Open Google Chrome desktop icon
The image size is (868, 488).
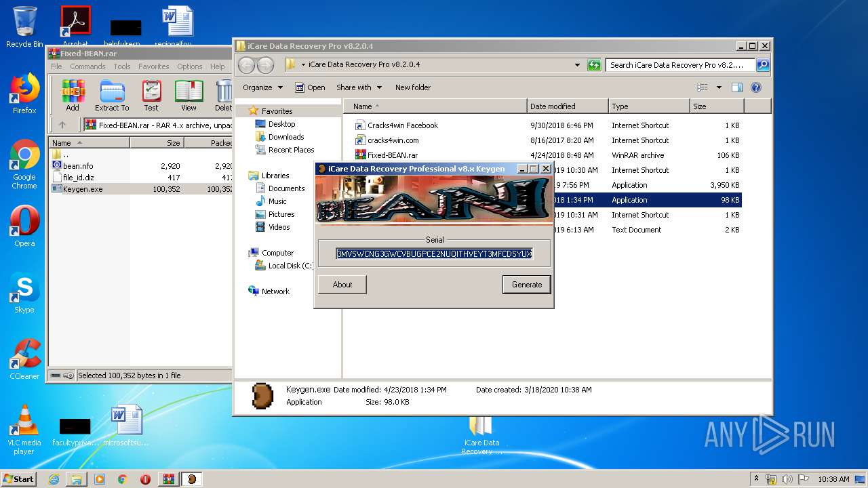(24, 164)
